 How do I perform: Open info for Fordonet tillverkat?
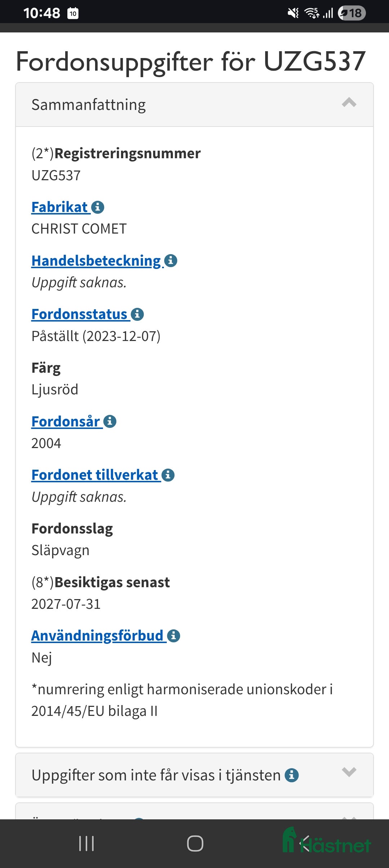167,475
